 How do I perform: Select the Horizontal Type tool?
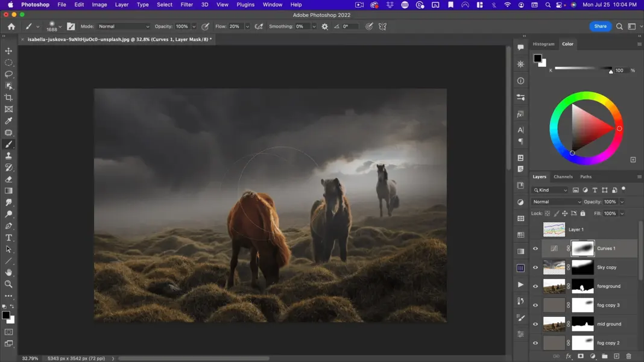[8, 238]
